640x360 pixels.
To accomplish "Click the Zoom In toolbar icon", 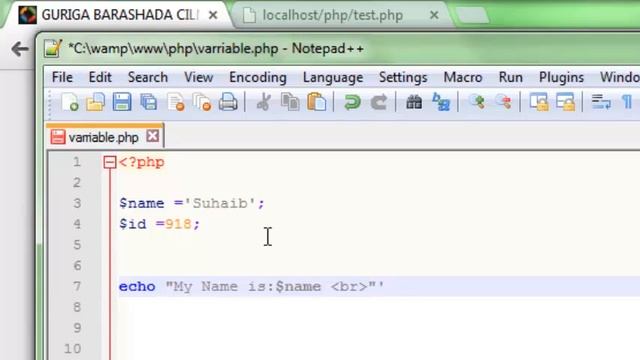I will (x=477, y=102).
